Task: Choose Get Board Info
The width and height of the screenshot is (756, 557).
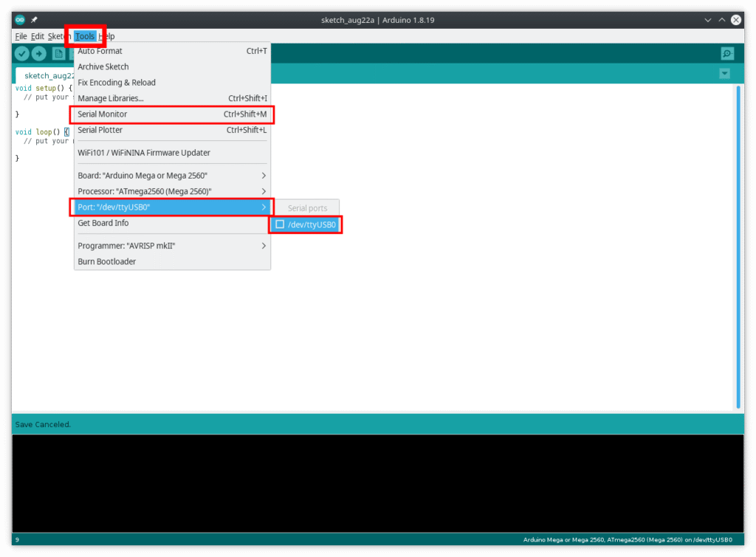Action: coord(172,223)
